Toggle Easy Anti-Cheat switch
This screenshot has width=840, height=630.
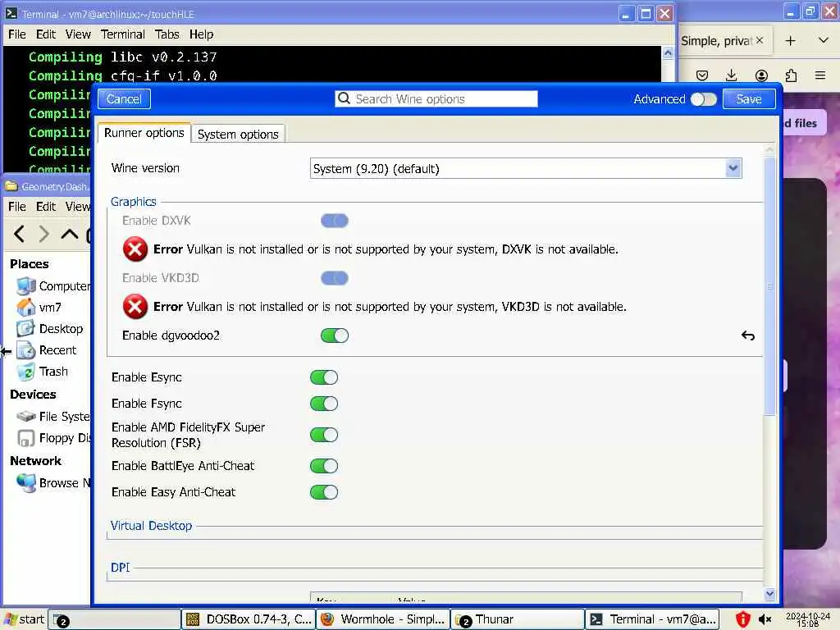(323, 492)
